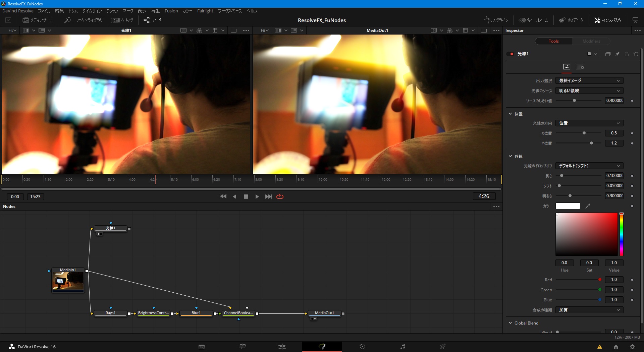Open the Color page icon in bottom bar
644x352 pixels.
(x=362, y=347)
